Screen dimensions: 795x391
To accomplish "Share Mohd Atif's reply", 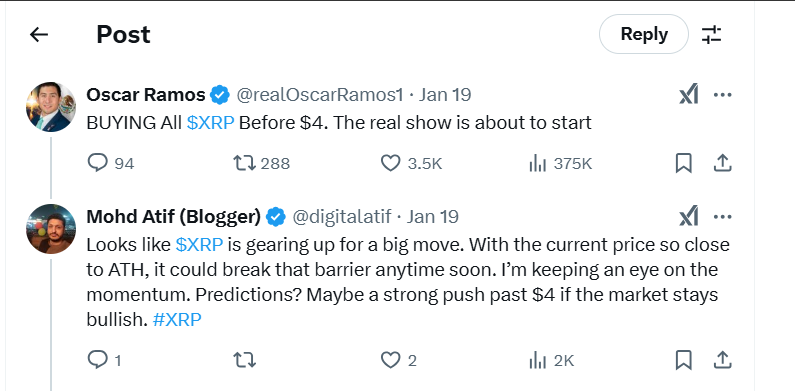I will click(x=722, y=361).
